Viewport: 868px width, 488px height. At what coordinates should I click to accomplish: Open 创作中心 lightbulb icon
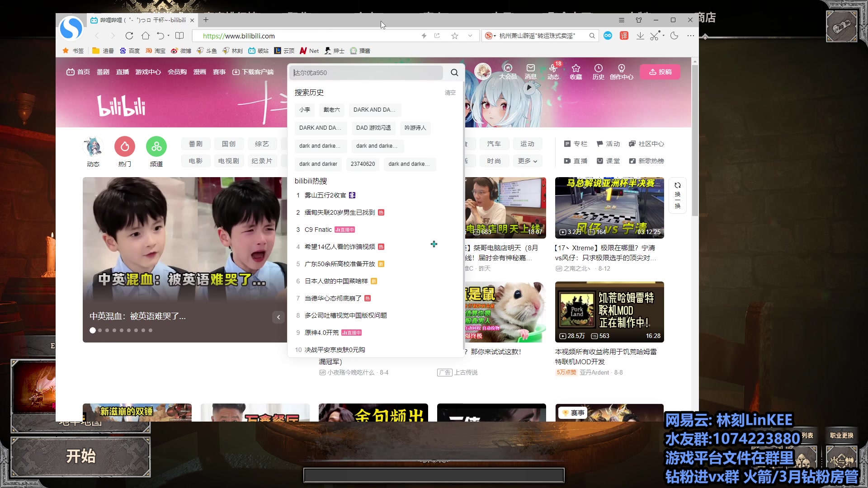point(622,71)
